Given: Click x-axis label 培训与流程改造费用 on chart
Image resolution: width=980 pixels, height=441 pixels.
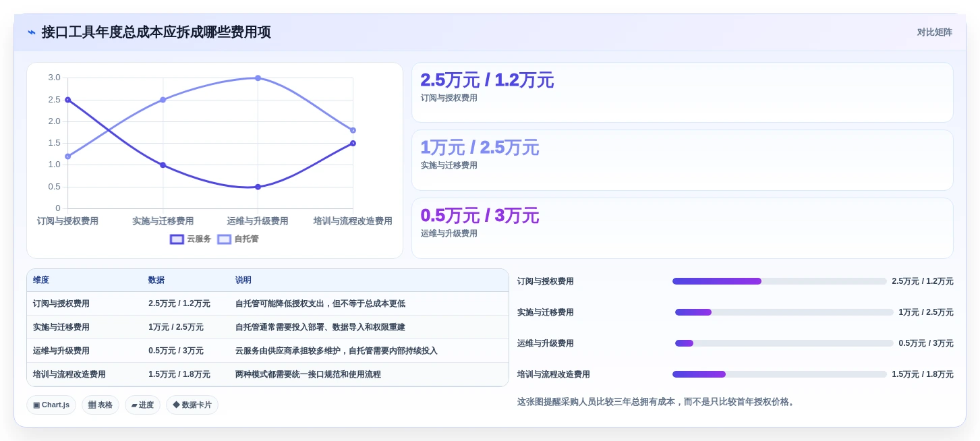Looking at the screenshot, I should pyautogui.click(x=353, y=221).
